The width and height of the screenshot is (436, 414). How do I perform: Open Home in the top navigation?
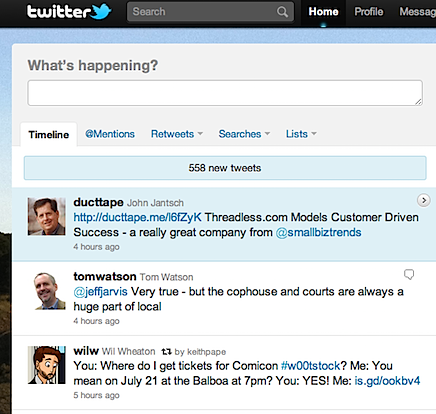click(323, 12)
